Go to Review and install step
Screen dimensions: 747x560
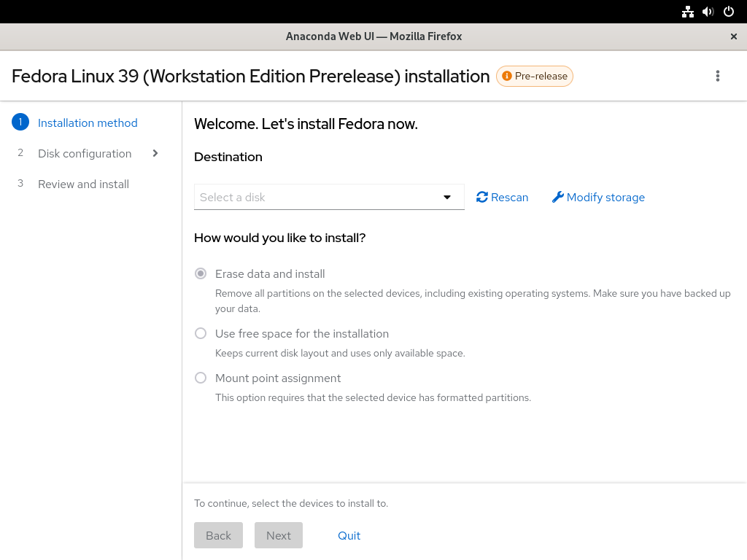pyautogui.click(x=83, y=184)
